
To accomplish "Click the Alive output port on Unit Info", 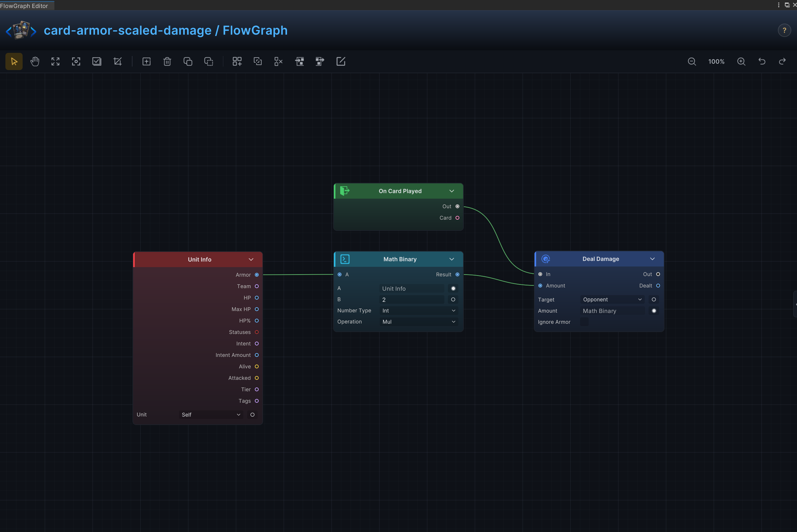I will 257,366.
